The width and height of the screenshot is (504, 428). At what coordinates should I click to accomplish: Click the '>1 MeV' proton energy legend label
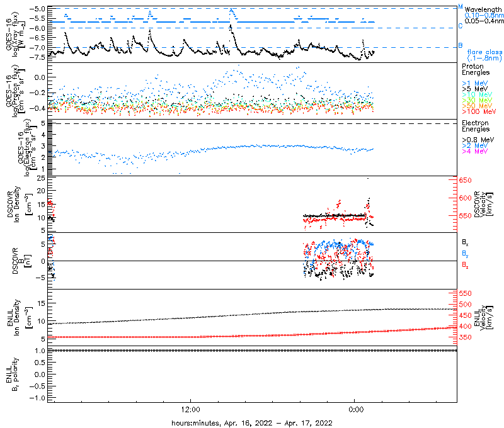pyautogui.click(x=474, y=83)
